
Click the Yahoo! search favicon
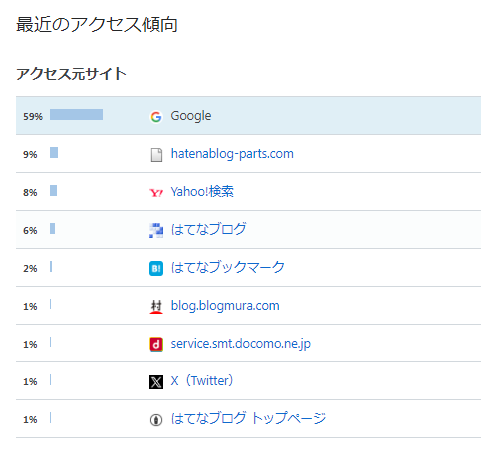[x=156, y=193]
